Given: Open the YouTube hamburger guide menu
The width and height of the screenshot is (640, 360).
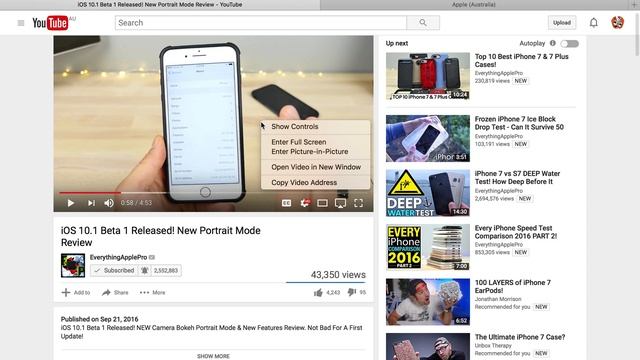Looking at the screenshot, I should 21,23.
